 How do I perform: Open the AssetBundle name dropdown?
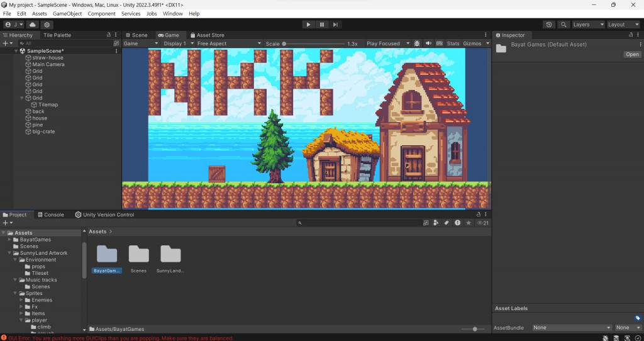(572, 327)
